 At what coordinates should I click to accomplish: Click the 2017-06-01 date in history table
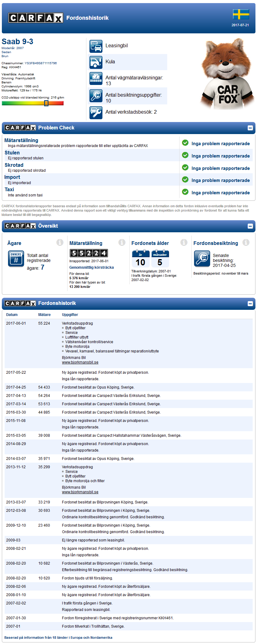16,323
